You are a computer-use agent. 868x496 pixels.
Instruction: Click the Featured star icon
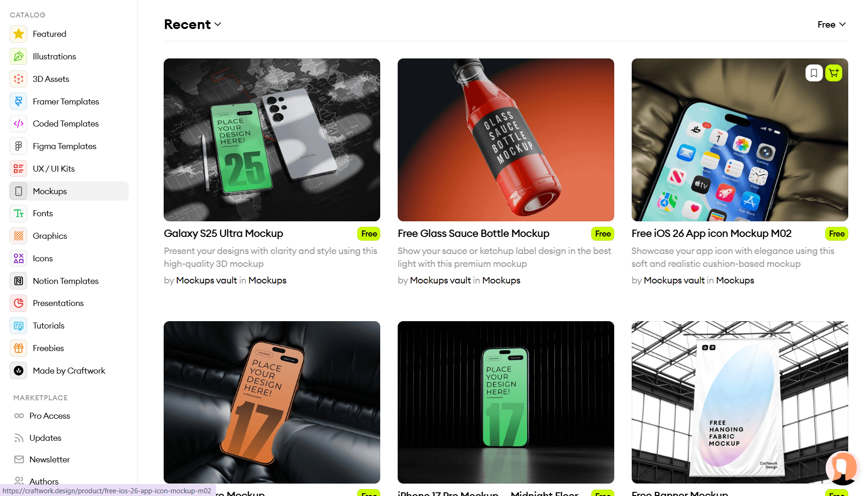point(18,34)
